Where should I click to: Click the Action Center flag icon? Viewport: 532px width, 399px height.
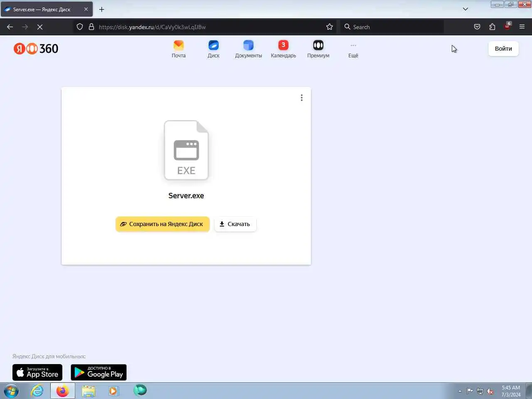pyautogui.click(x=470, y=391)
